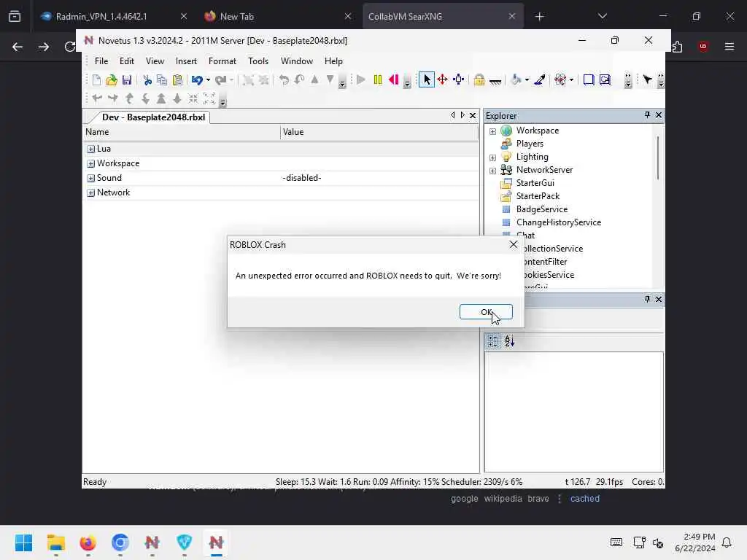This screenshot has width=747, height=560.
Task: Click the Rotate left grey undo icon
Action: coord(284,80)
